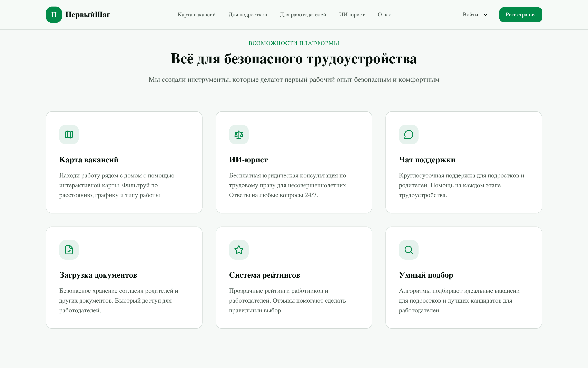Viewport: 588px width, 368px height.
Task: Click the magnifier icon in Умный подбор card
Action: [409, 250]
